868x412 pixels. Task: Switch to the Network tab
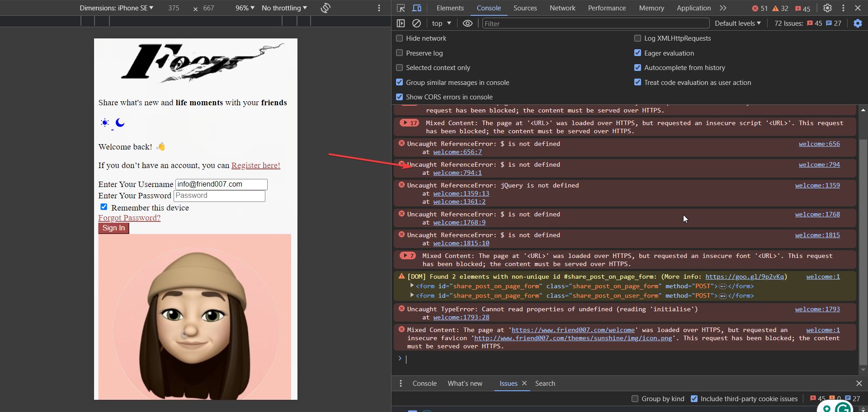(562, 8)
